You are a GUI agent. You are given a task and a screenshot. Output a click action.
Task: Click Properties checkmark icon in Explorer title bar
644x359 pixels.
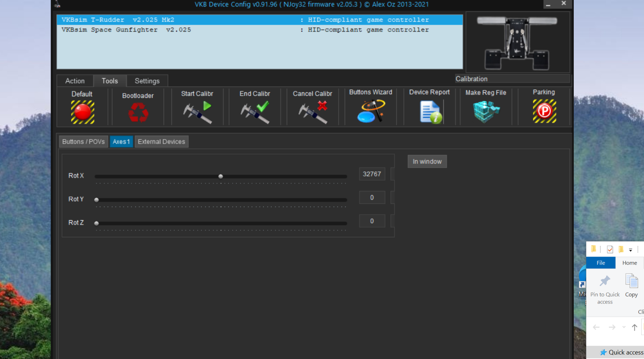(610, 249)
